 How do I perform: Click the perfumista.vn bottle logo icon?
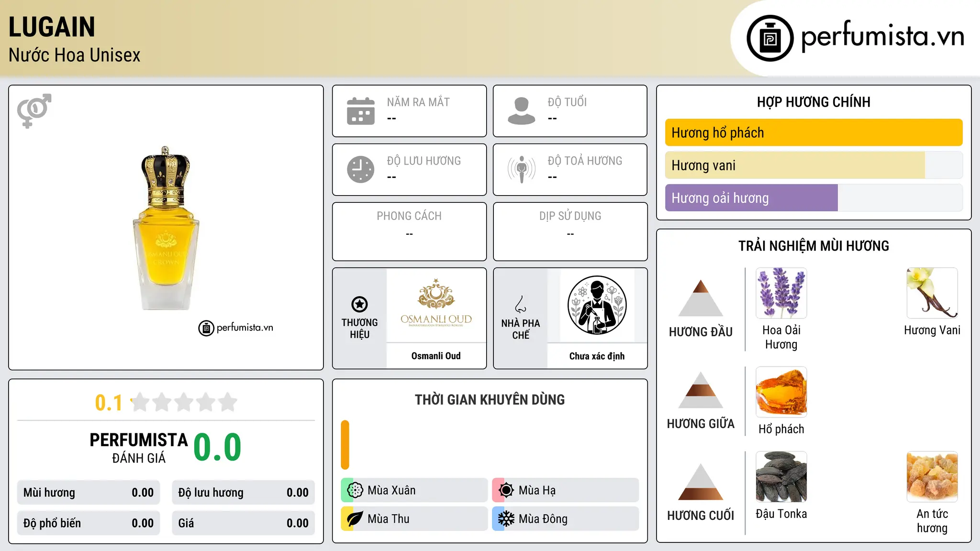770,38
